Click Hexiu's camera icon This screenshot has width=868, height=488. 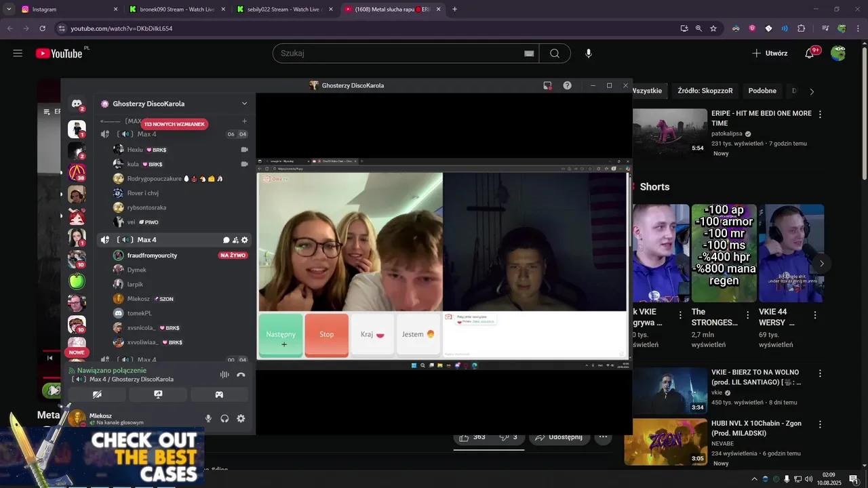point(244,150)
